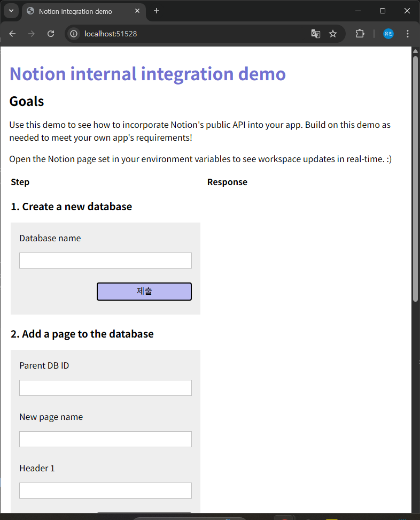Click the Database name input field
The image size is (420, 520).
pyautogui.click(x=105, y=261)
